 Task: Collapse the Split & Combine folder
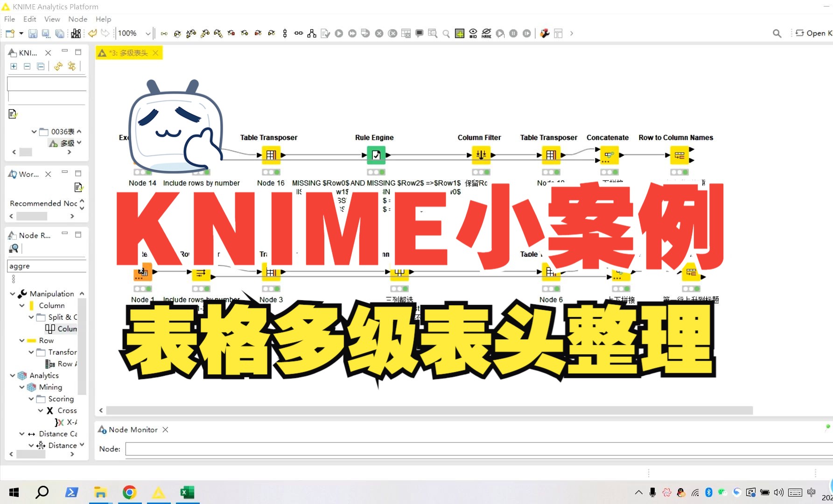pos(31,317)
